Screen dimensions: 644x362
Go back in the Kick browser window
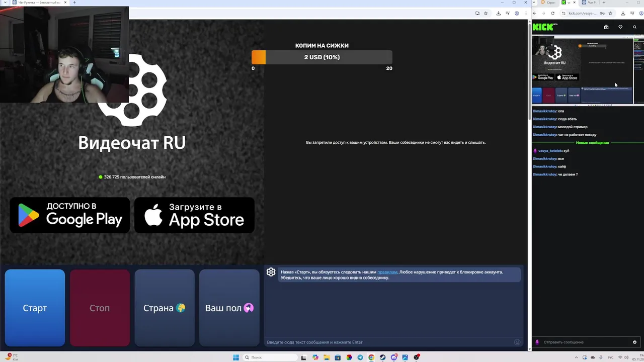(x=535, y=13)
